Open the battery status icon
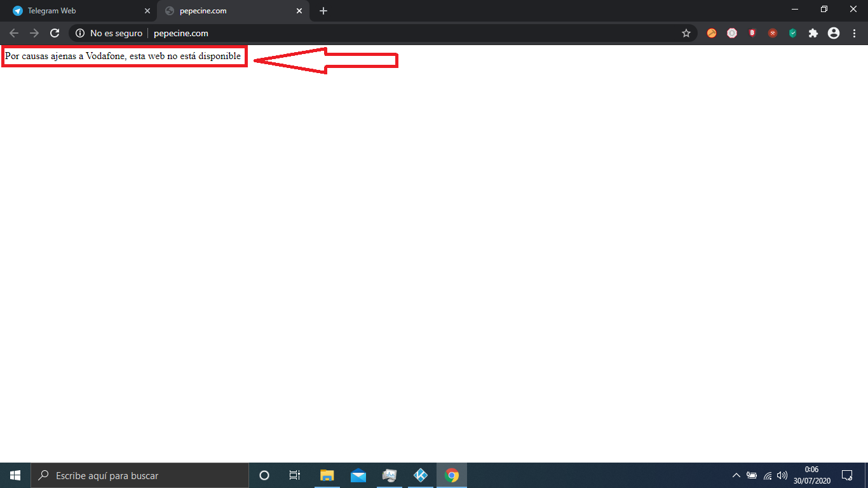Screen dimensions: 868x488 tap(752, 475)
